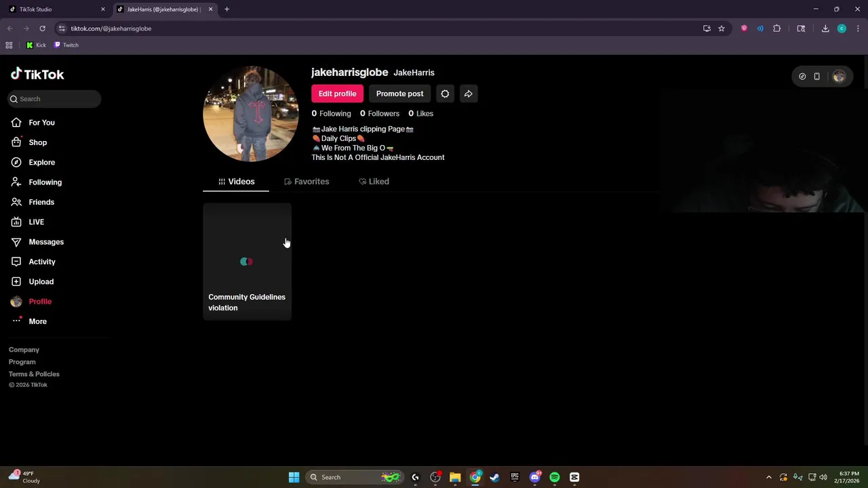Reload the current page

42,28
